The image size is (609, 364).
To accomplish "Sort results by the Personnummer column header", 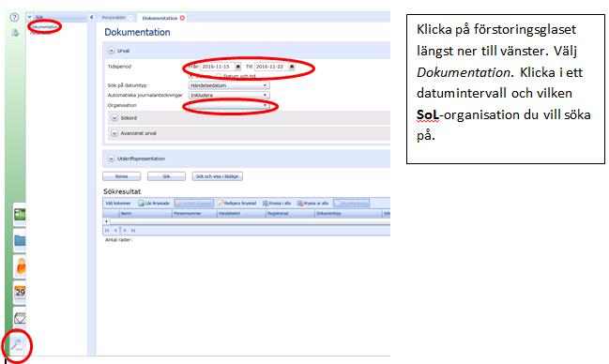I will (x=194, y=214).
